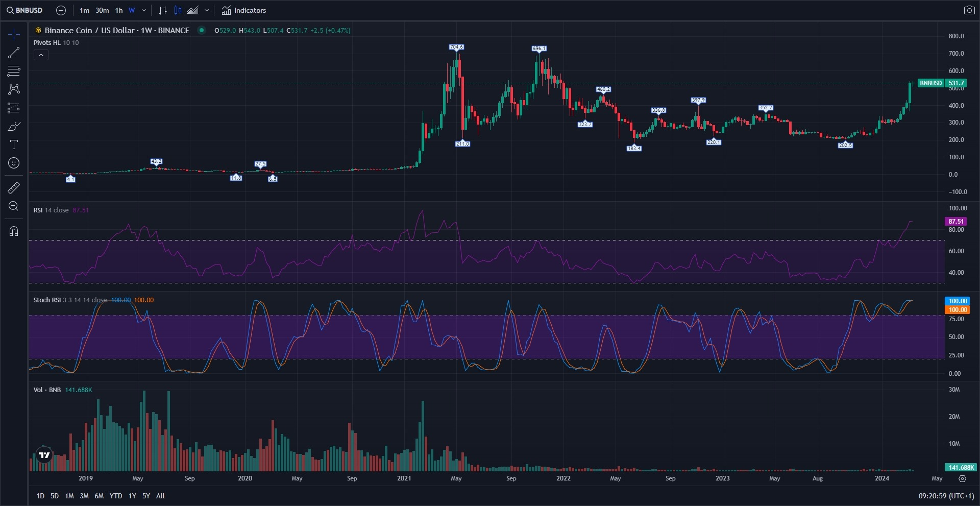Select the text annotation tool
The image size is (980, 506).
pyautogui.click(x=14, y=144)
